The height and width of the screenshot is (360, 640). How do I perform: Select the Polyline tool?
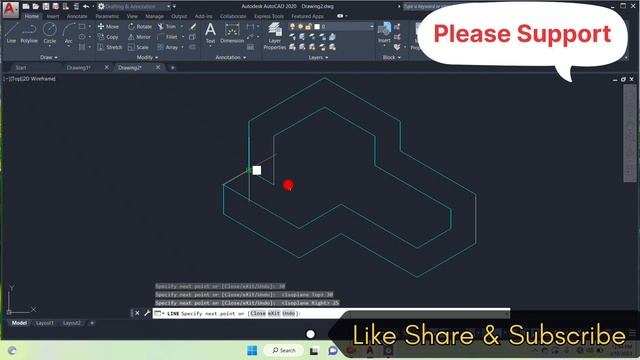pyautogui.click(x=29, y=33)
